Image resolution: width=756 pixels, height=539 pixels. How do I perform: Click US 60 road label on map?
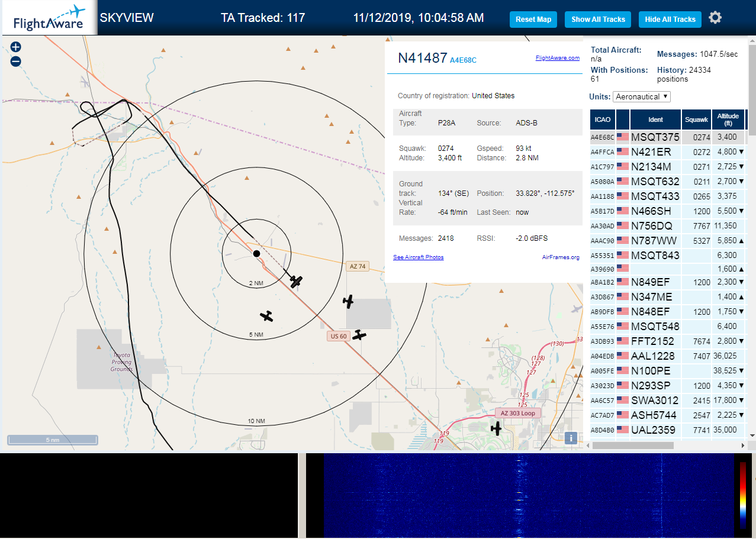[x=339, y=336]
